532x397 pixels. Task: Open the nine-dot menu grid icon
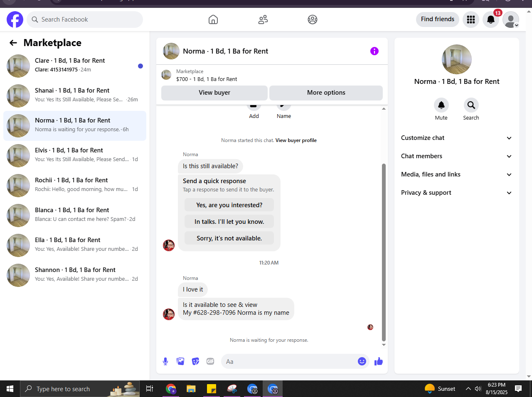(471, 20)
